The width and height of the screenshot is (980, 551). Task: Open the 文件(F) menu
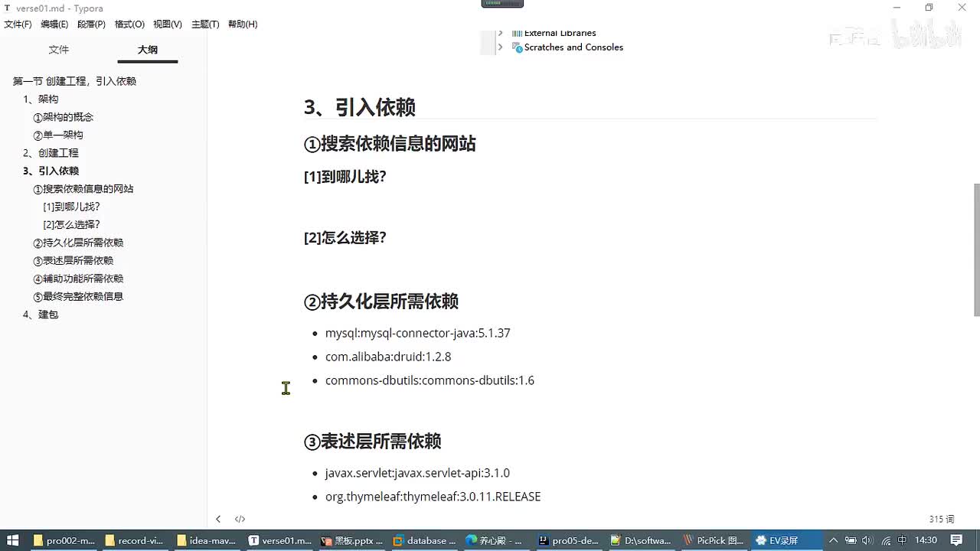[18, 24]
